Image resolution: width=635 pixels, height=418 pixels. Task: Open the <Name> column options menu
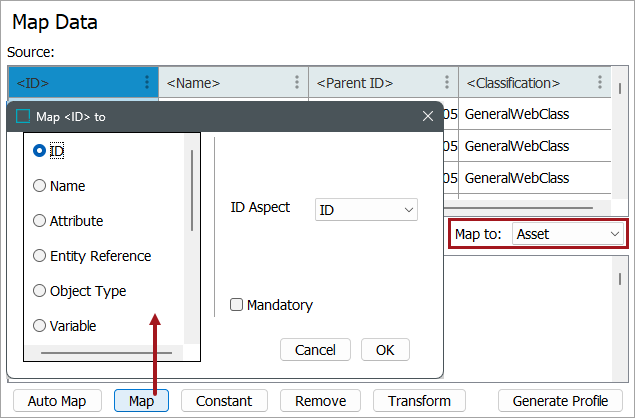point(297,82)
